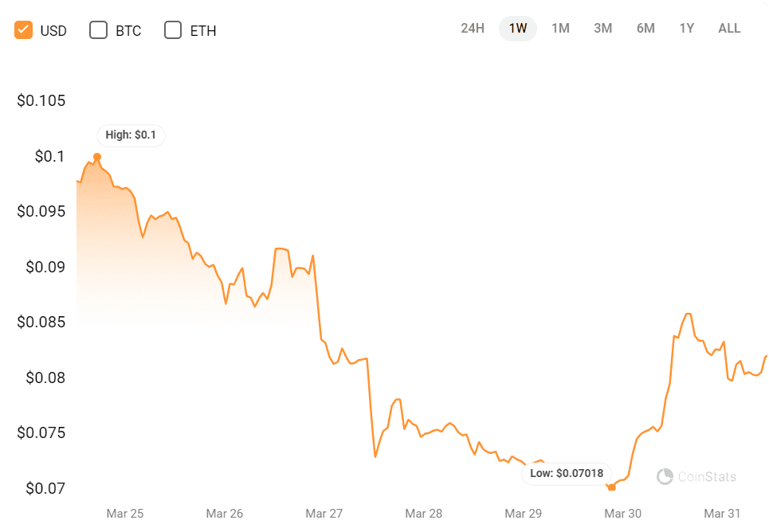Switch to the 1M timeframe
Viewport: 769px width, 532px height.
560,28
